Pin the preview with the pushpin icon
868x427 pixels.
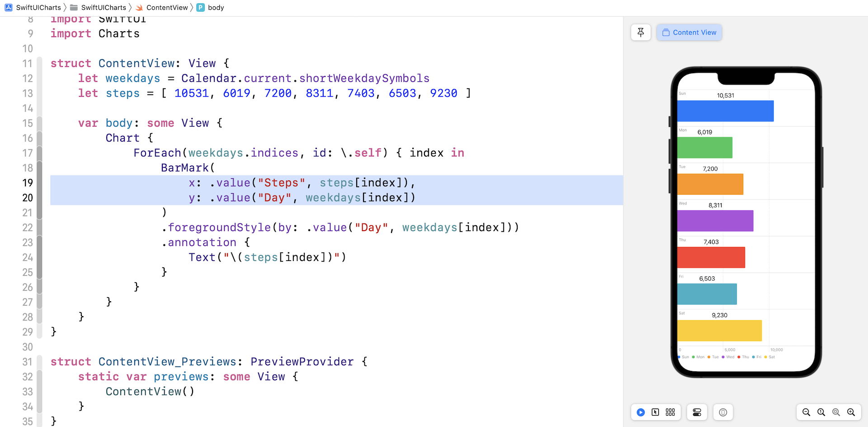pos(641,33)
